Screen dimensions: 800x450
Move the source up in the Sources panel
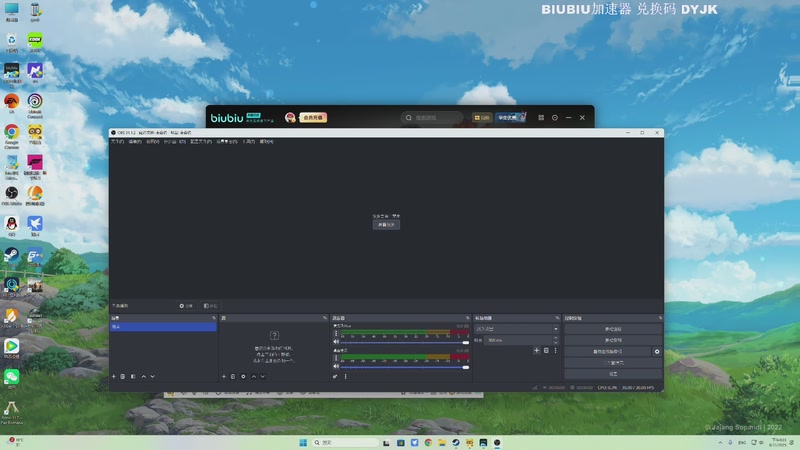tap(254, 377)
